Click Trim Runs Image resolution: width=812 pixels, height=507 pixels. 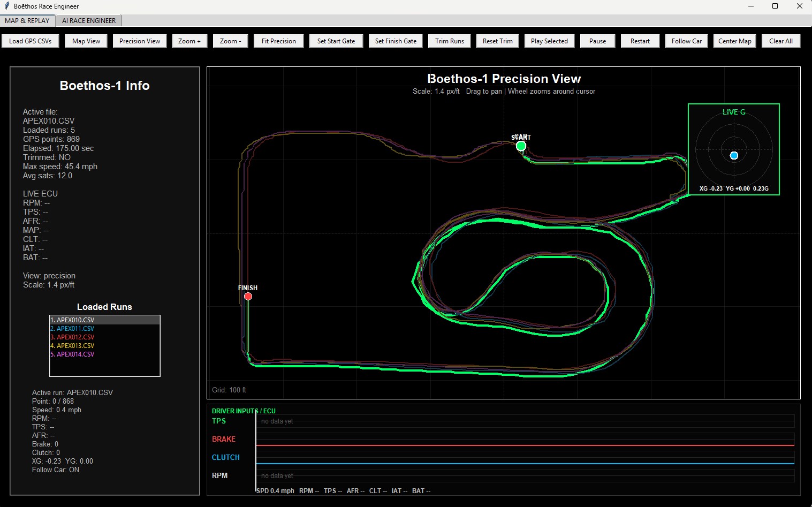tap(450, 41)
